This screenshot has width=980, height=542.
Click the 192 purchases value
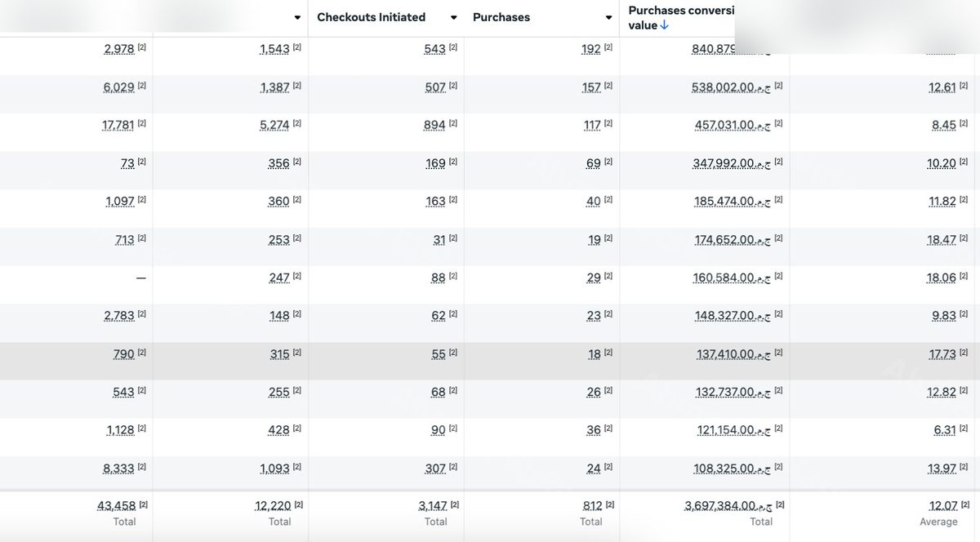pos(591,49)
